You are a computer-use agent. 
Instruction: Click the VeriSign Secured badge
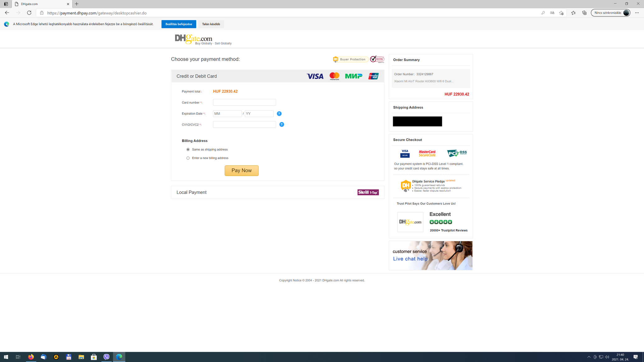coord(377,59)
